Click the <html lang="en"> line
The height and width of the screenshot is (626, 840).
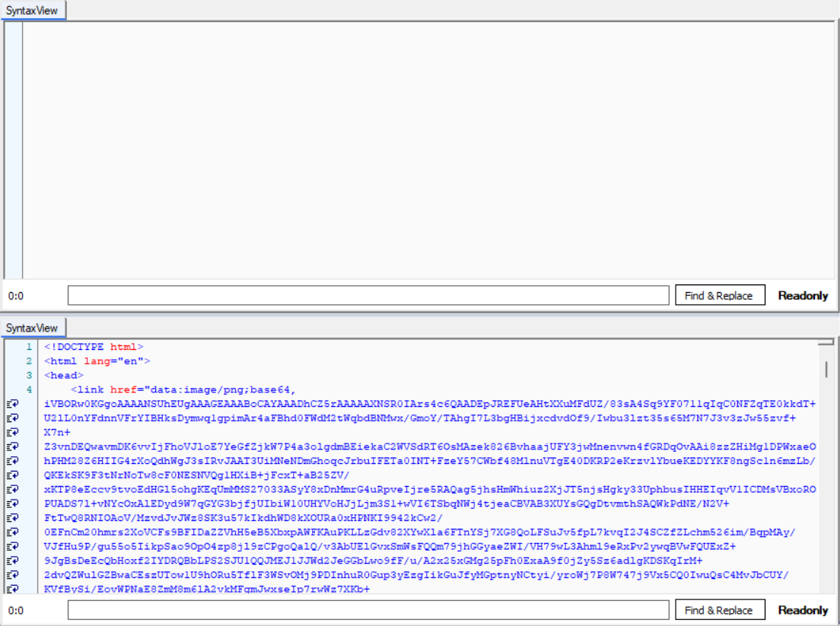97,361
